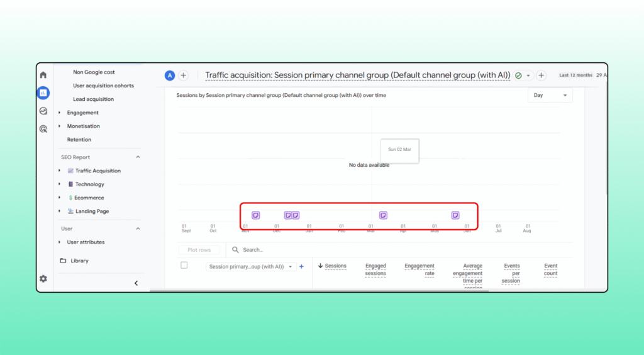Click the Plot rows button

199,250
